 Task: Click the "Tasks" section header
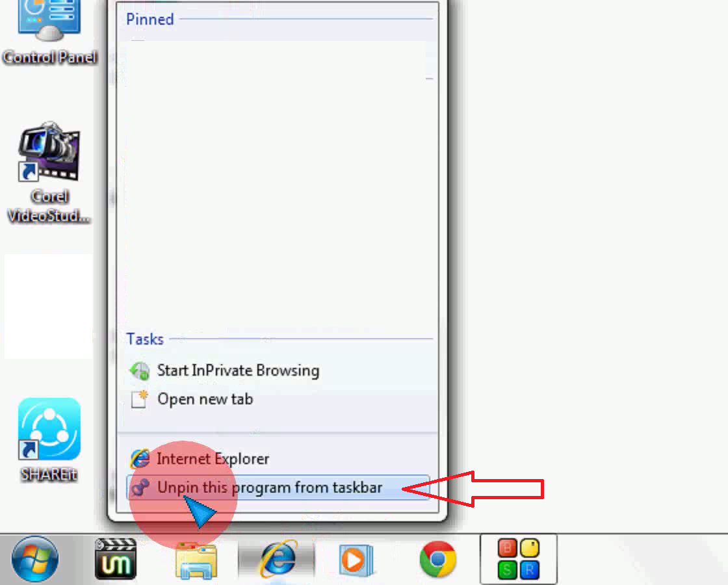pyautogui.click(x=144, y=339)
